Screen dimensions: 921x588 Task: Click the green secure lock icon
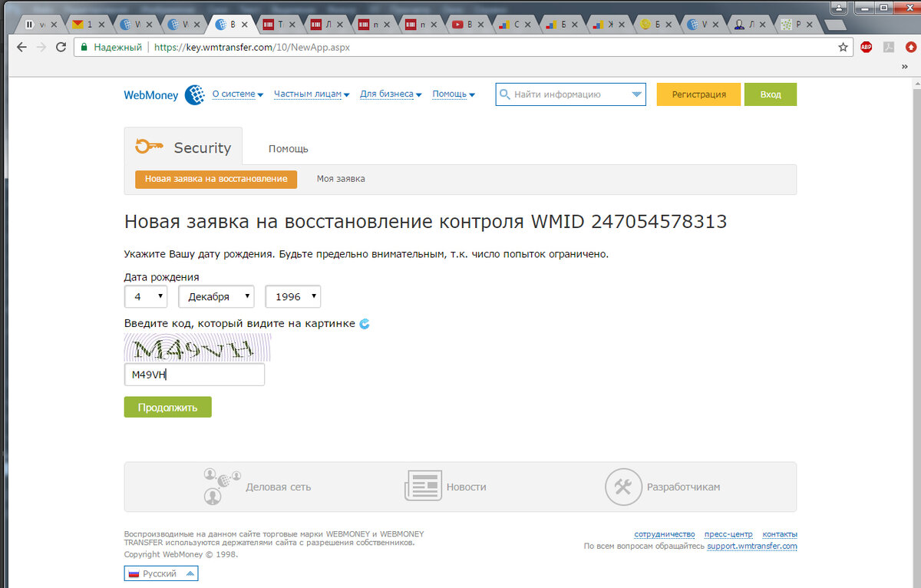click(x=84, y=47)
